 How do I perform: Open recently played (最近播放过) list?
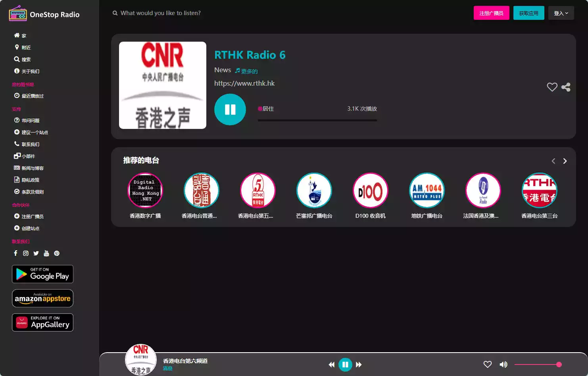point(29,96)
